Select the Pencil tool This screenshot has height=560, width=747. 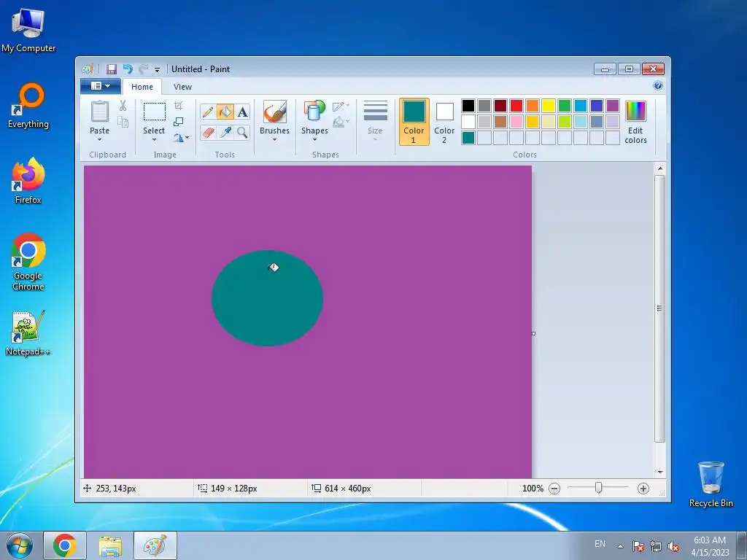(208, 112)
